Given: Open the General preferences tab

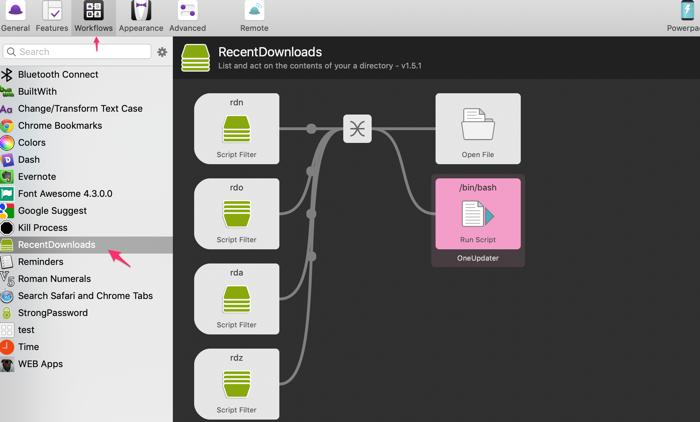Looking at the screenshot, I should point(15,16).
